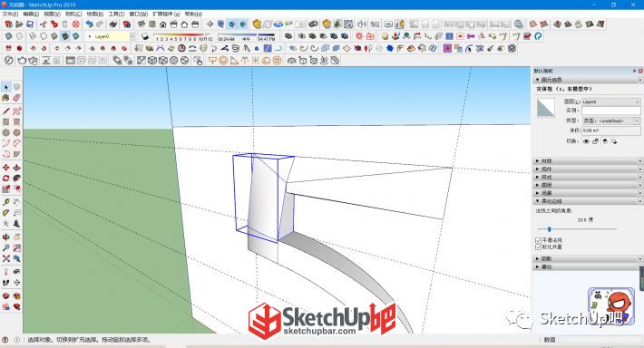Screen dimensions: 644x348
Task: Activate the Line pencil tool
Action: [x=5, y=111]
